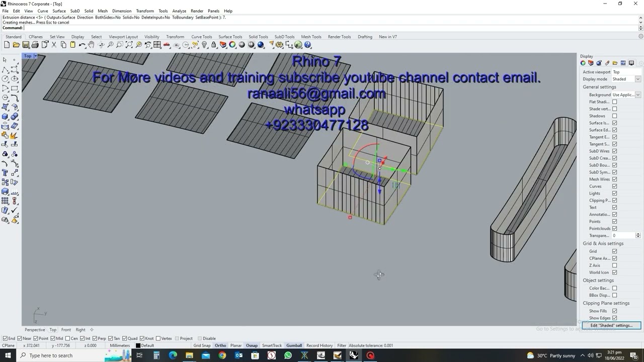644x362 pixels.
Task: Enable the Flat Shading checkbox
Action: tap(614, 102)
